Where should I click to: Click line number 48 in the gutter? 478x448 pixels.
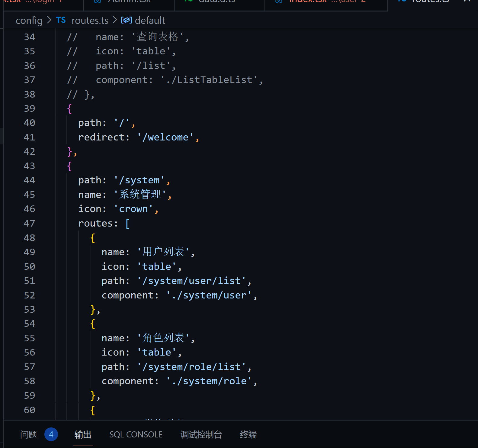pyautogui.click(x=30, y=238)
